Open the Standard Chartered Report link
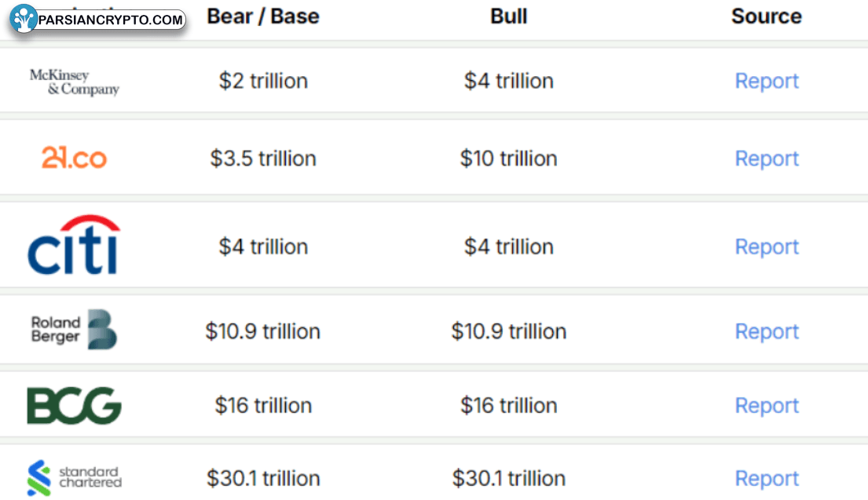The height and width of the screenshot is (500, 868). coord(767,479)
